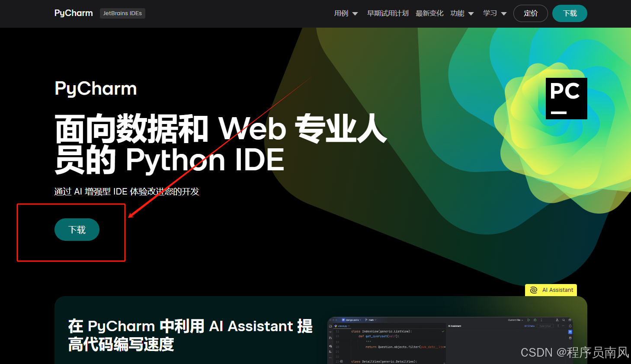The image size is (631, 364).
Task: Click the 定价 button in header
Action: pos(531,13)
